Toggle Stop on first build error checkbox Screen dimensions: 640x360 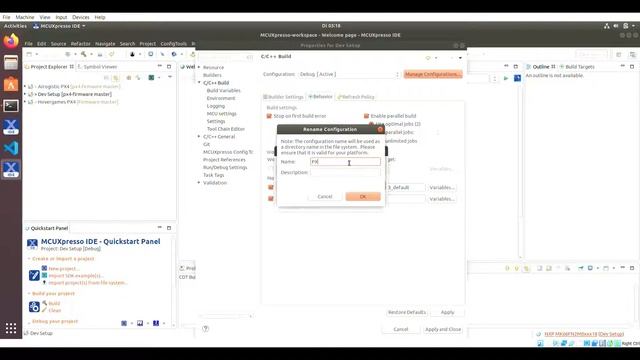(269, 116)
